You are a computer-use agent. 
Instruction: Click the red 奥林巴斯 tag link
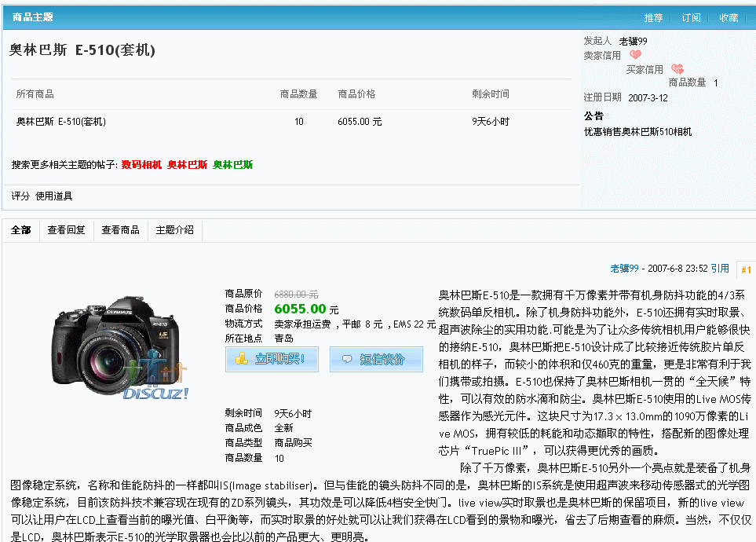pos(187,165)
